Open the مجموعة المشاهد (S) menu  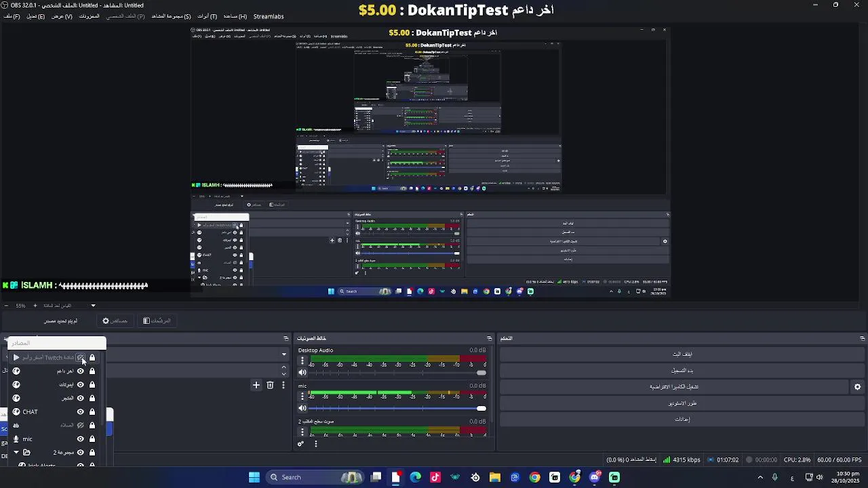coord(171,16)
